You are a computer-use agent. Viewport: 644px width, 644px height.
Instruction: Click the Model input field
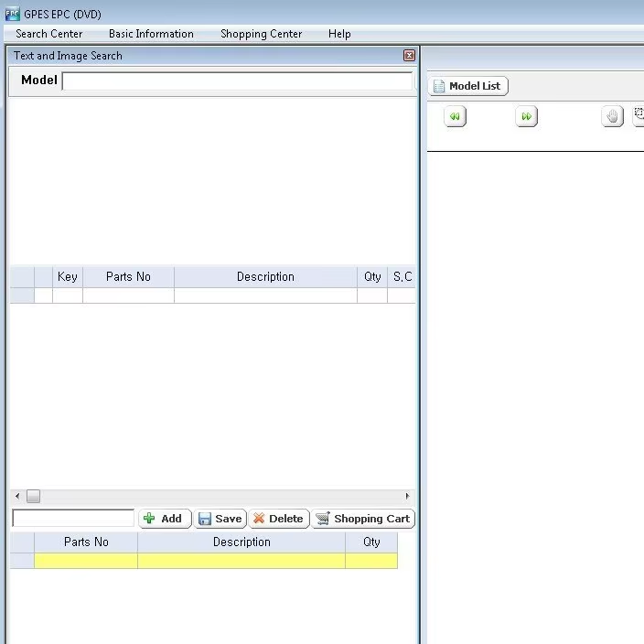237,80
